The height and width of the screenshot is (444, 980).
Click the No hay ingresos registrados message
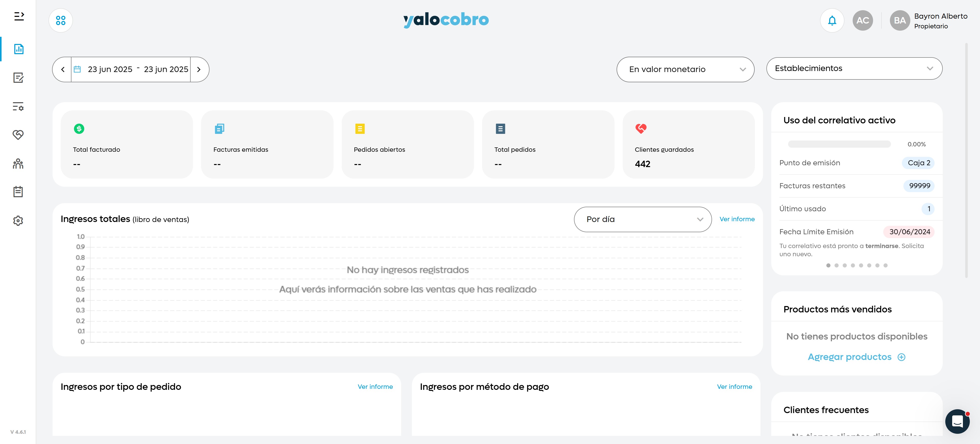408,270
